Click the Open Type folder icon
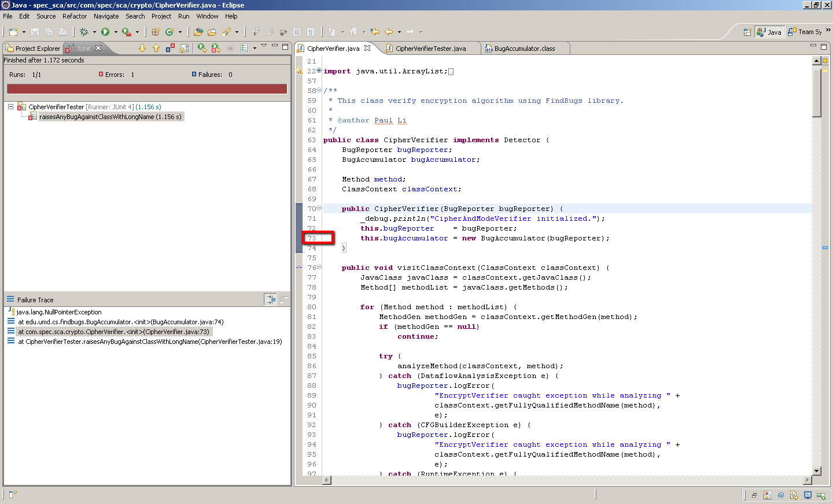This screenshot has width=833, height=504. [198, 32]
